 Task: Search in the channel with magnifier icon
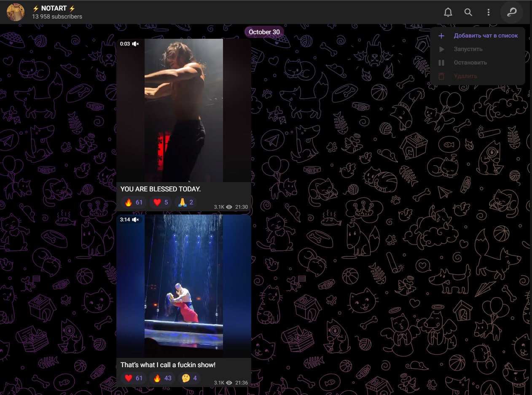point(468,12)
